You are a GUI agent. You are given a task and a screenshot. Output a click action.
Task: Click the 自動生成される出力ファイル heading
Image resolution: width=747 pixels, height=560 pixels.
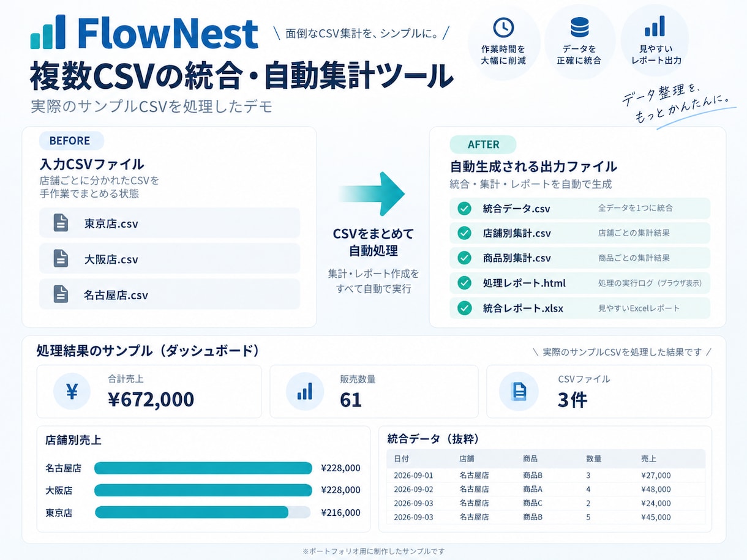pyautogui.click(x=533, y=166)
